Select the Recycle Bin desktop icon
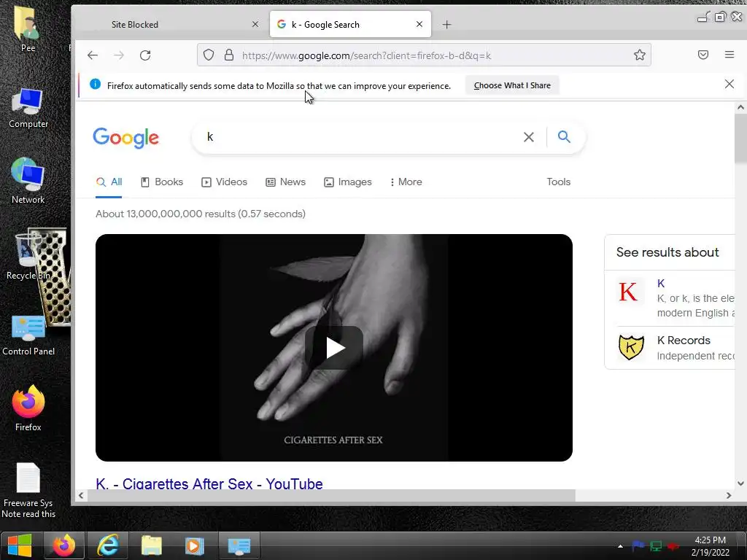The image size is (747, 560). pyautogui.click(x=27, y=256)
